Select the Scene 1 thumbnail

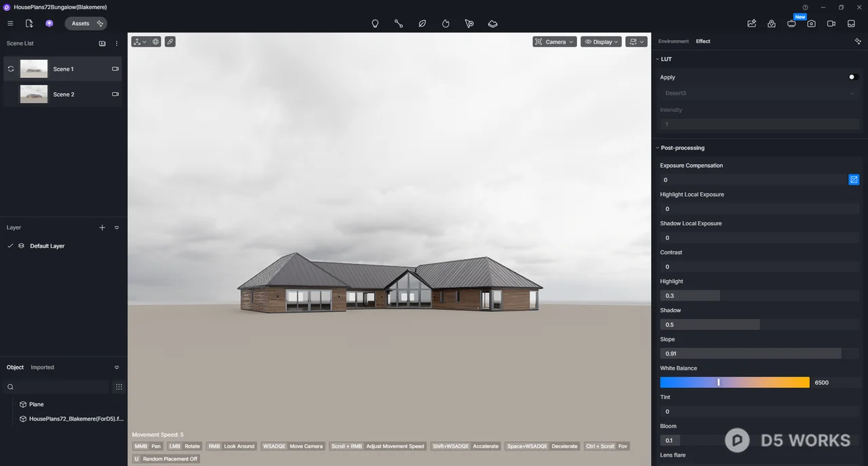(34, 69)
